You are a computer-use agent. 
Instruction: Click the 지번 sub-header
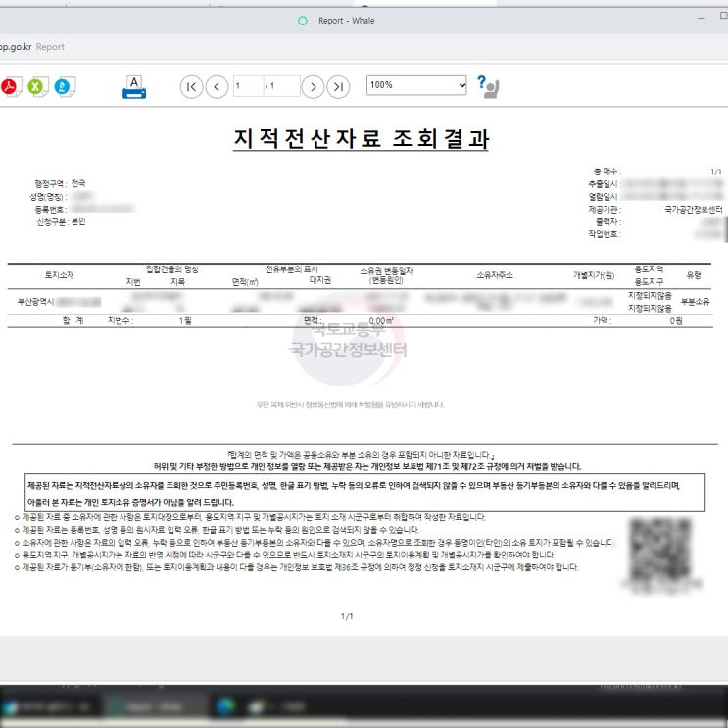click(133, 282)
